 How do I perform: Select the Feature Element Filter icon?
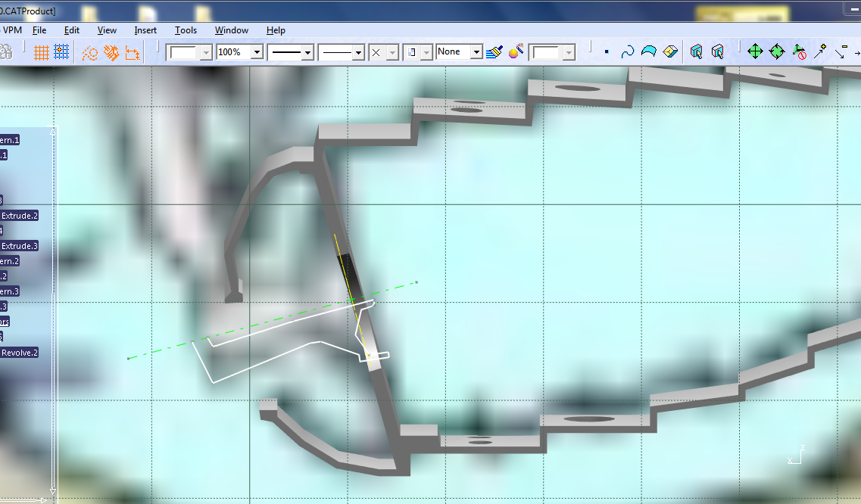(696, 52)
